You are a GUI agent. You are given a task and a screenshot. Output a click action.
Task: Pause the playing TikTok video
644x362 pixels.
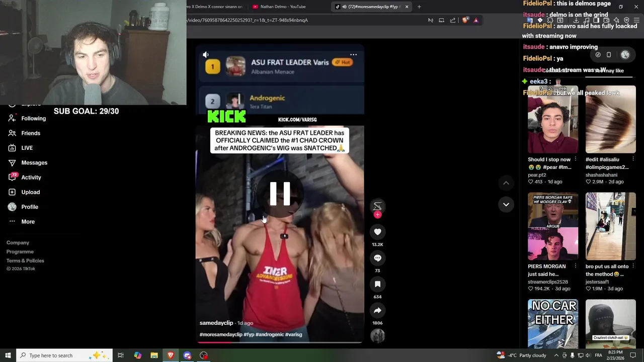(280, 194)
